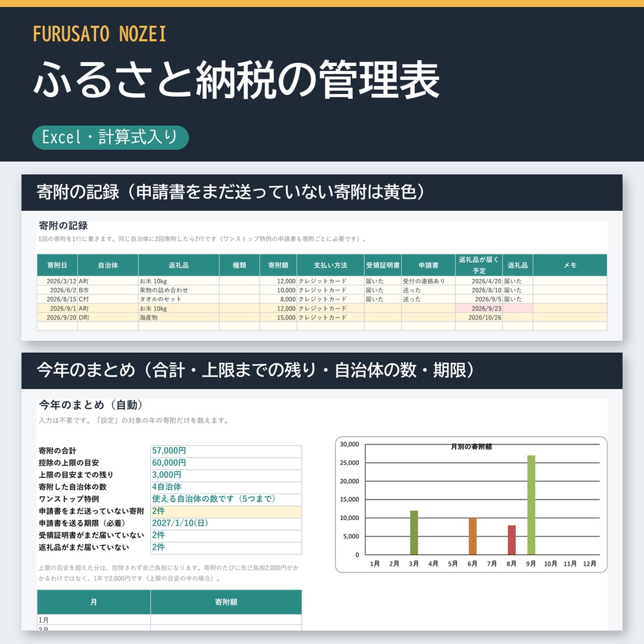Screen dimensions: 644x644
Task: Select the municipality cell 'D町'
Action: tap(108, 318)
